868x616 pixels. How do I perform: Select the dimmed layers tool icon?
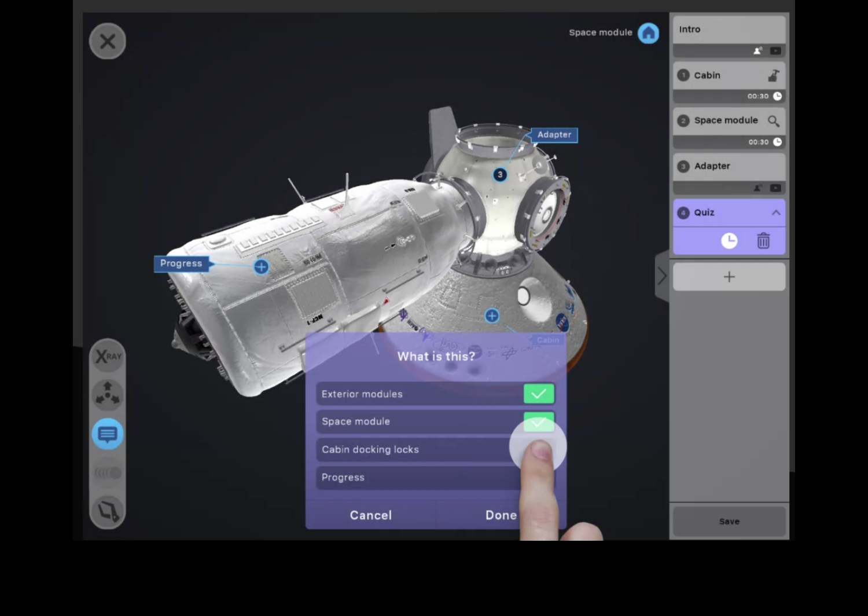point(108,473)
